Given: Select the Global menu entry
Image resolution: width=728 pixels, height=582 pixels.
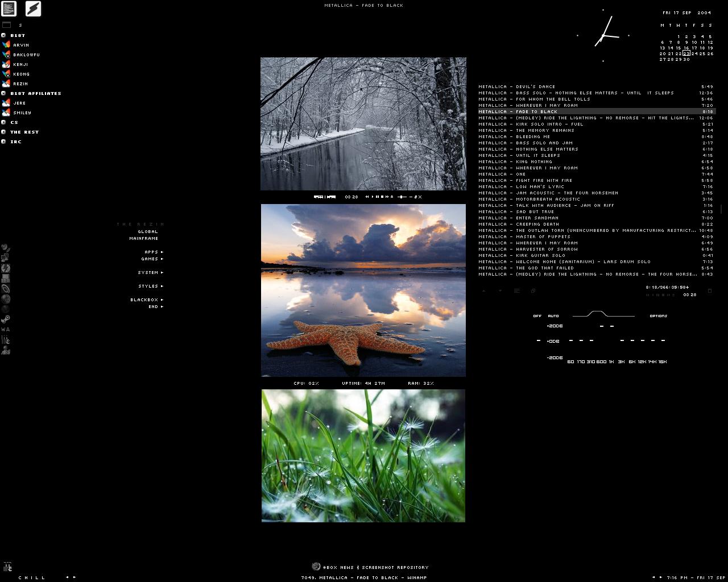Looking at the screenshot, I should (x=148, y=231).
